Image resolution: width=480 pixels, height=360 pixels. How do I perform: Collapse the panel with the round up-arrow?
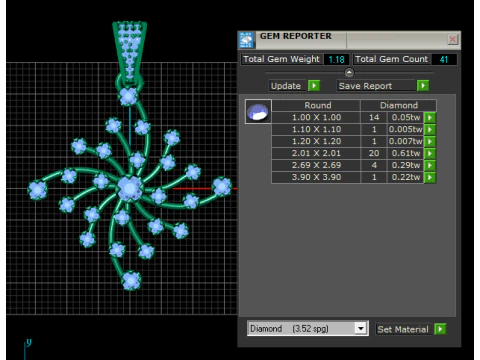click(x=349, y=72)
